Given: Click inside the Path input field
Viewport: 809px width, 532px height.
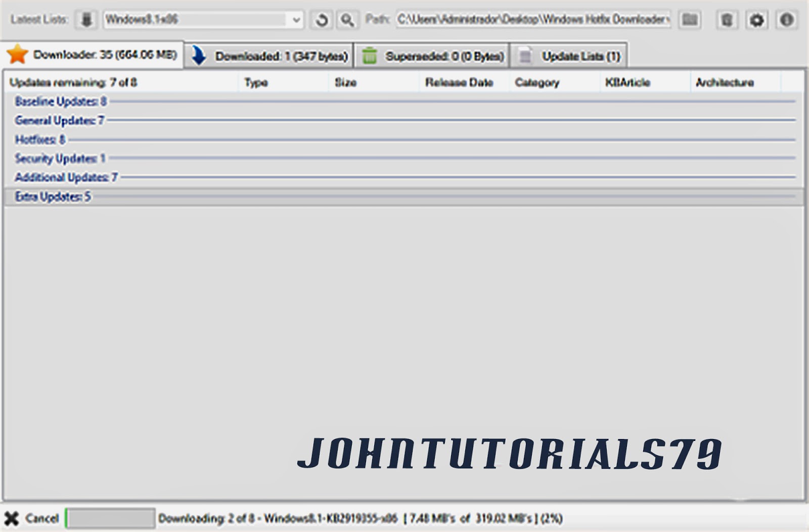Looking at the screenshot, I should coord(531,20).
